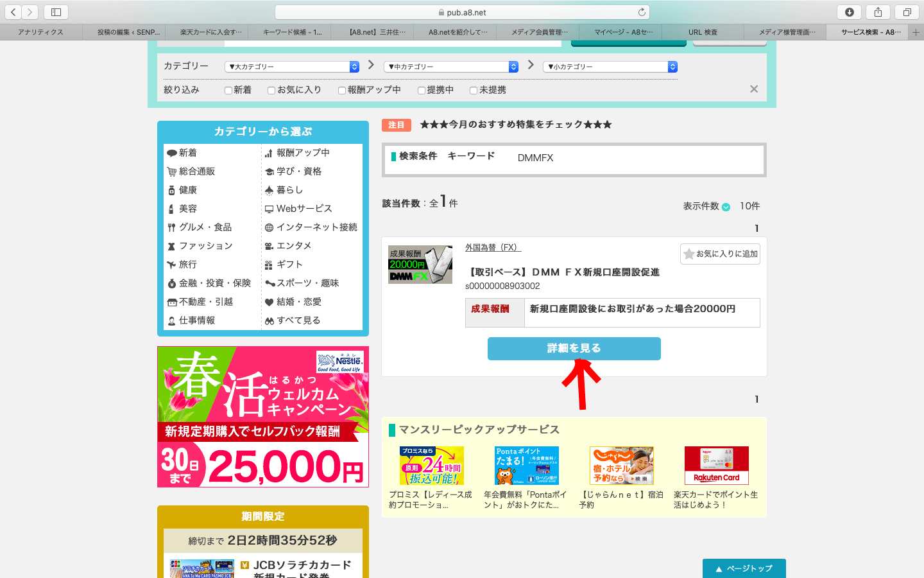
Task: Open Safari downloads icon
Action: click(x=850, y=12)
